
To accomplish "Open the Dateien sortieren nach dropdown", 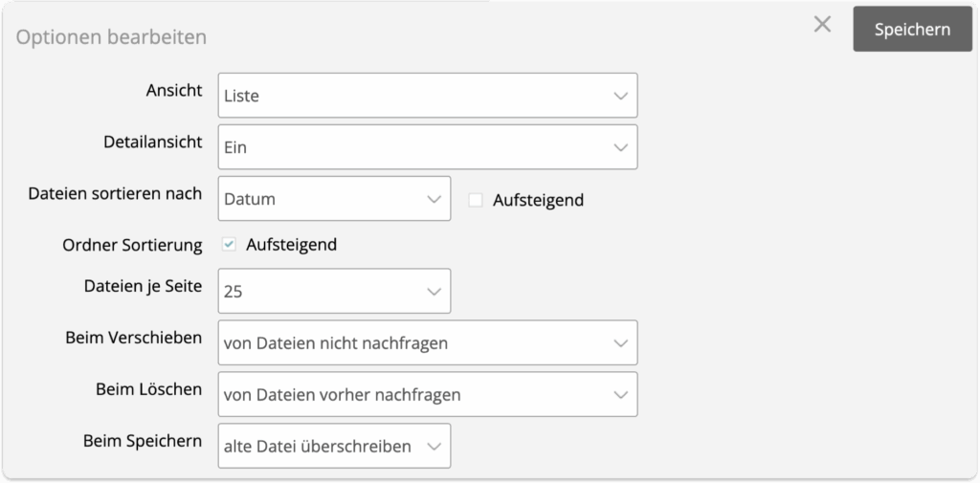I will (333, 199).
